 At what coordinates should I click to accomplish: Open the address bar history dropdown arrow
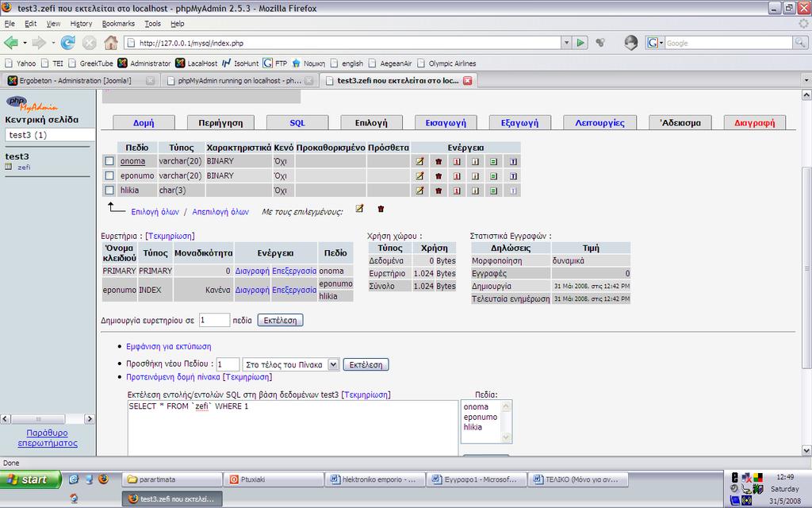[566, 43]
